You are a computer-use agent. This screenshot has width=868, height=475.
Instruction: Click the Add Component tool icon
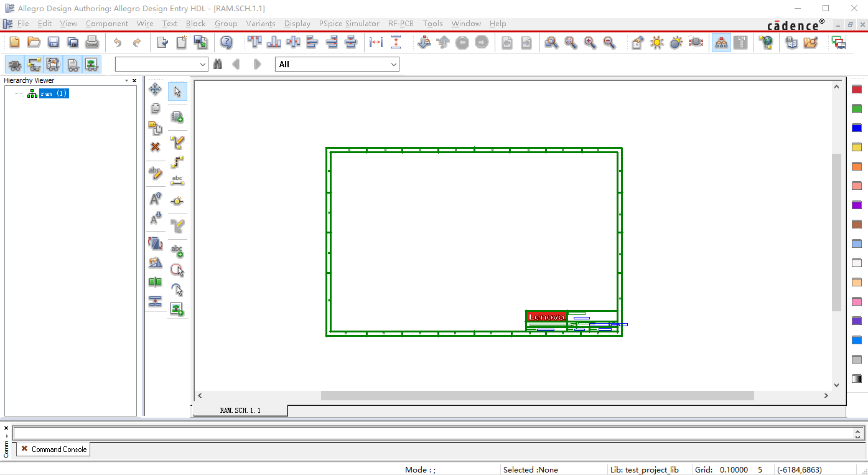[x=177, y=116]
